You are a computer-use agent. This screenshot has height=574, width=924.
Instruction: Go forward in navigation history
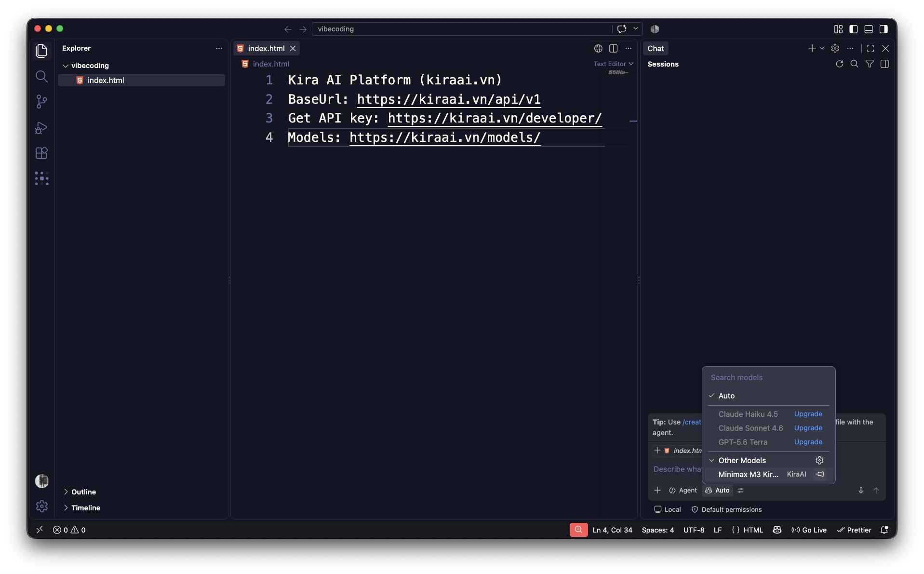click(303, 29)
